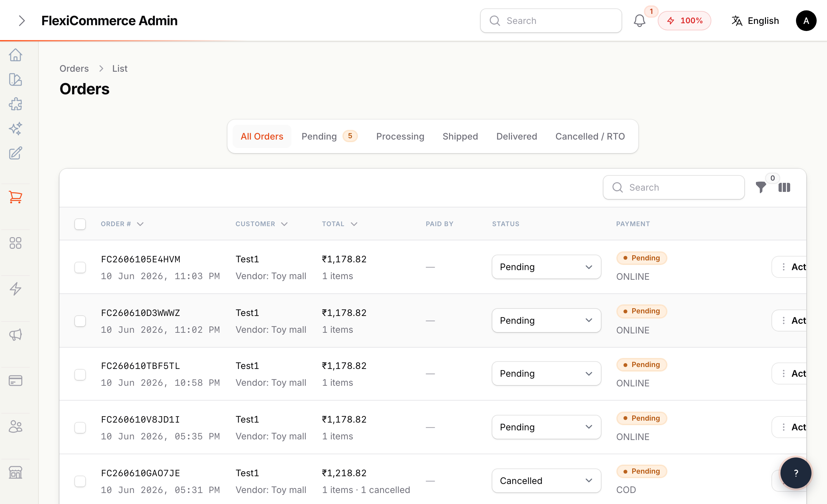The image size is (827, 504).
Task: Switch to the All Orders tab
Action: (x=262, y=136)
